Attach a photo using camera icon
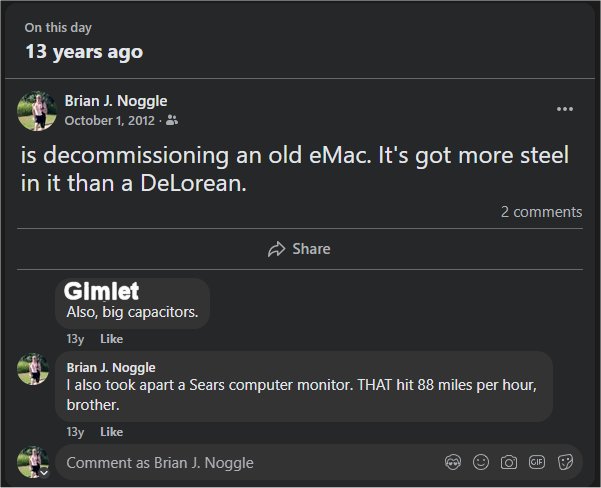601x488 pixels. (x=509, y=462)
